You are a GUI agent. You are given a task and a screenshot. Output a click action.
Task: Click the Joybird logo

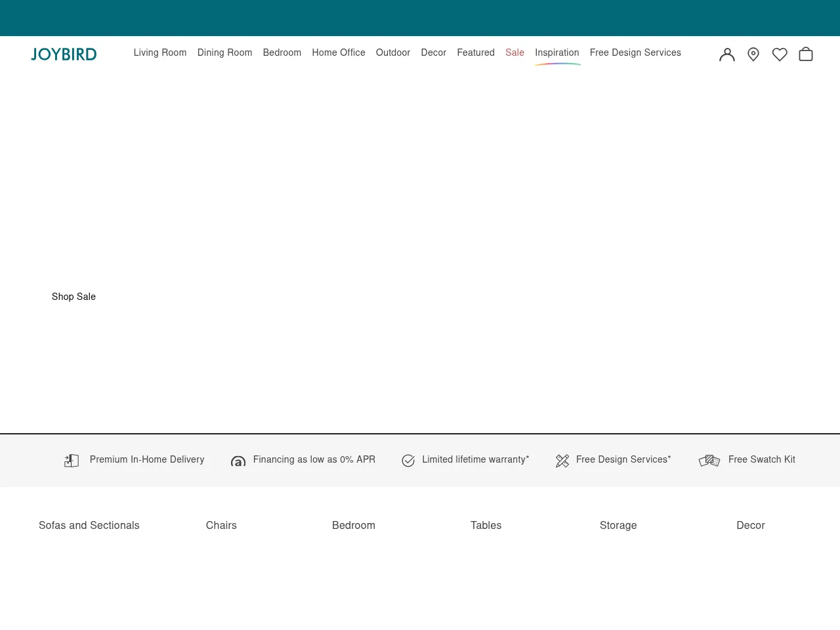click(x=64, y=54)
